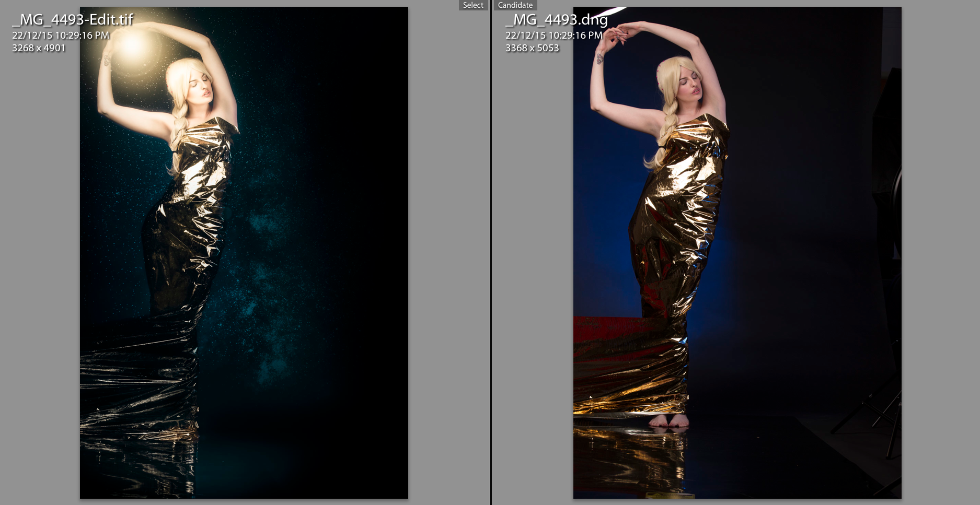980x505 pixels.
Task: Click the "Select" pane label
Action: (473, 5)
